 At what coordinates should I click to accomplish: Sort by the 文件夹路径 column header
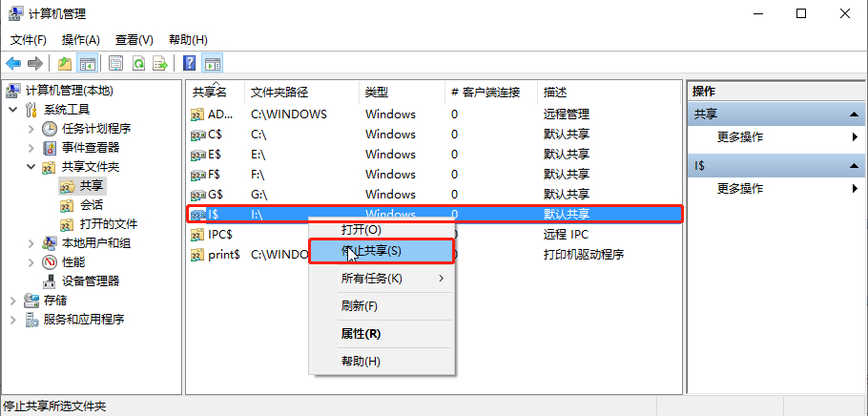click(x=301, y=92)
